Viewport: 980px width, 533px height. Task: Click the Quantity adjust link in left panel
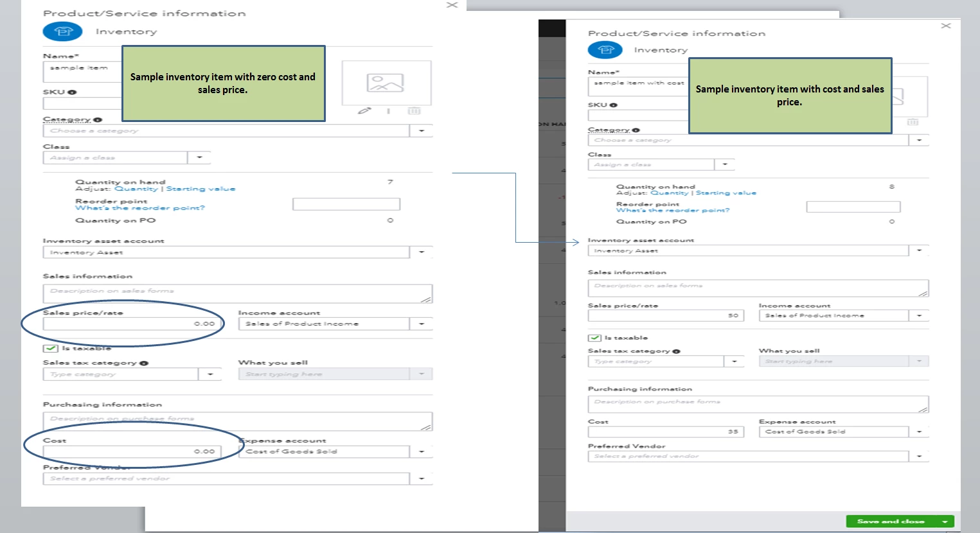point(136,189)
